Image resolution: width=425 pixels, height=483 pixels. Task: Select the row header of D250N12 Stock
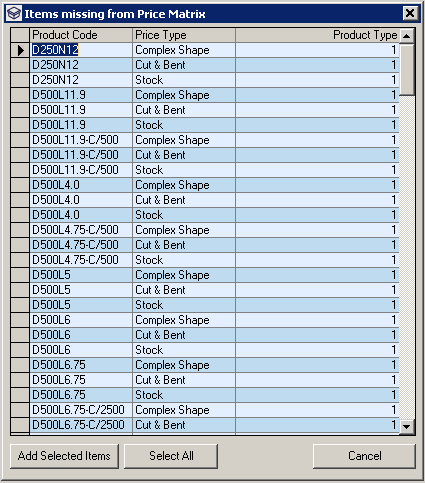click(x=20, y=80)
